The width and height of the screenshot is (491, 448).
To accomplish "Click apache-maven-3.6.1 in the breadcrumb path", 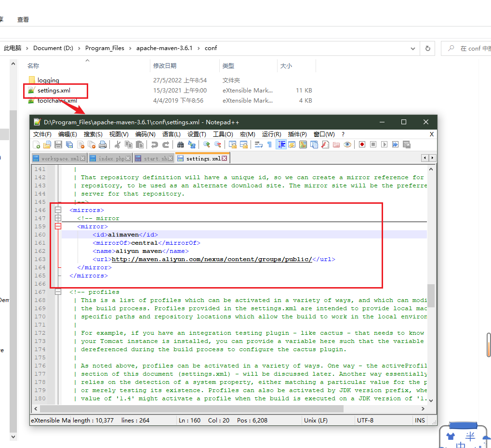I will (x=164, y=48).
